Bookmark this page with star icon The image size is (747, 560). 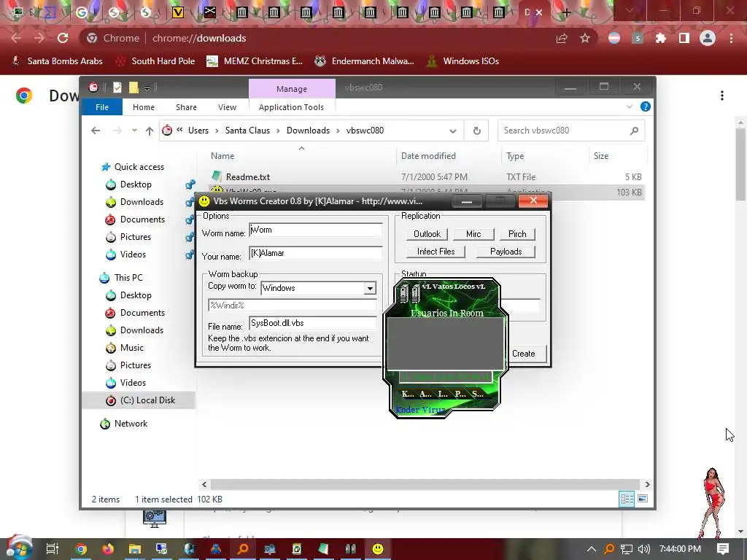point(585,38)
